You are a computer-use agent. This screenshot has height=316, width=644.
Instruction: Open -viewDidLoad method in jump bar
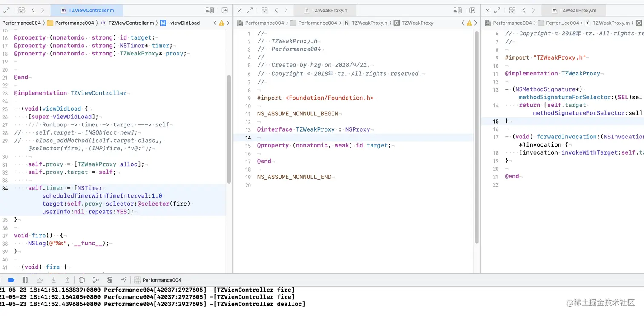(x=180, y=23)
